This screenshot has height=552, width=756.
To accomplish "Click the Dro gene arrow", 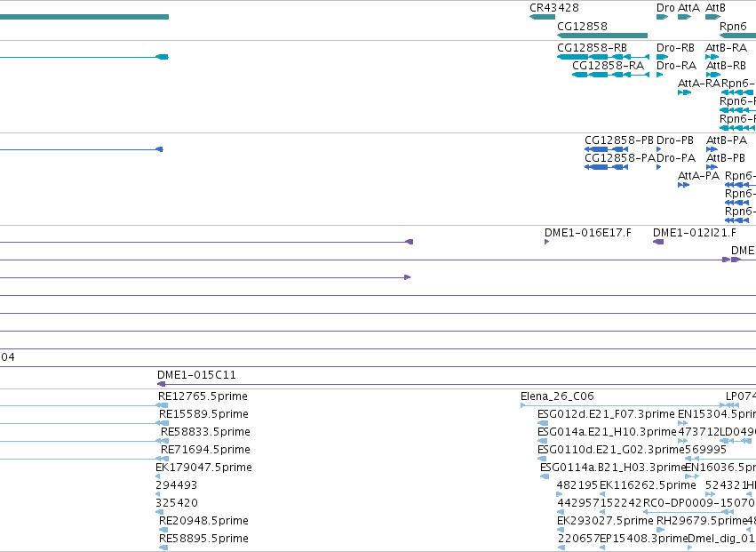I will point(662,17).
